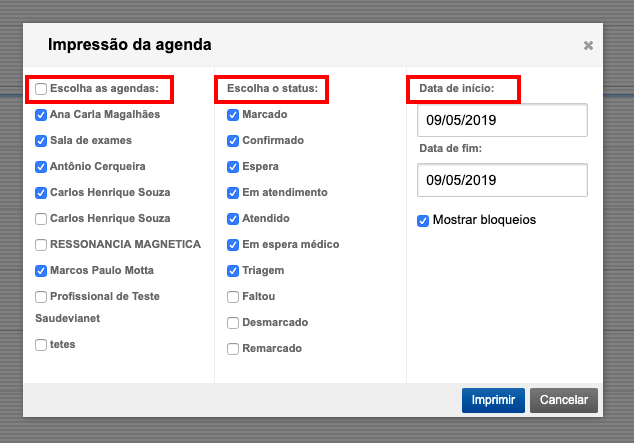Toggle the Espera status checkbox
Image resolution: width=634 pixels, height=443 pixels.
coord(233,167)
